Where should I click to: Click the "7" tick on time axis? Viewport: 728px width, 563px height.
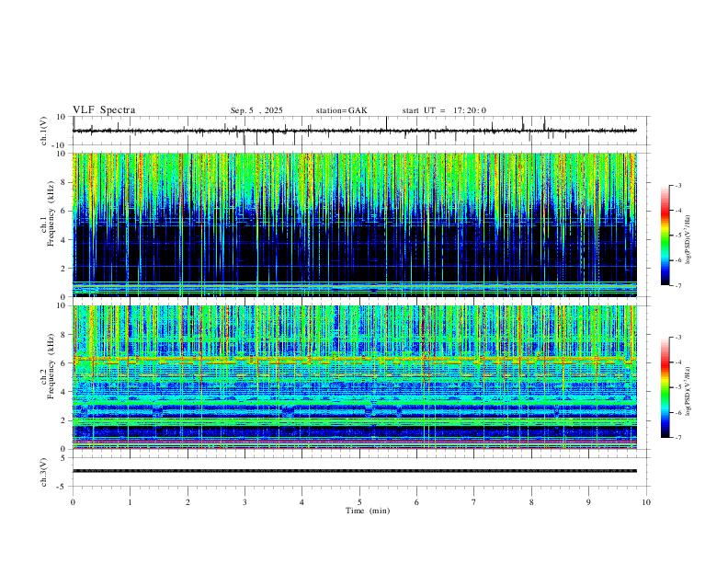click(x=474, y=502)
